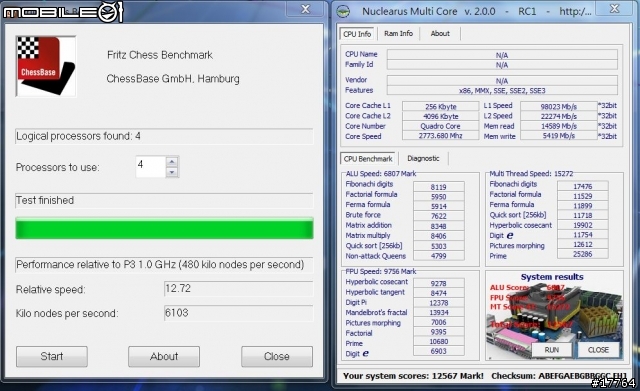Click RUN button in System results
This screenshot has height=391, width=640.
pyautogui.click(x=551, y=350)
